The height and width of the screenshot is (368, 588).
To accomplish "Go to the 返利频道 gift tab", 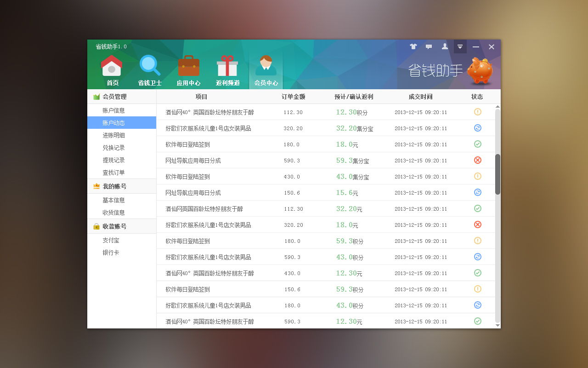I will pyautogui.click(x=227, y=70).
